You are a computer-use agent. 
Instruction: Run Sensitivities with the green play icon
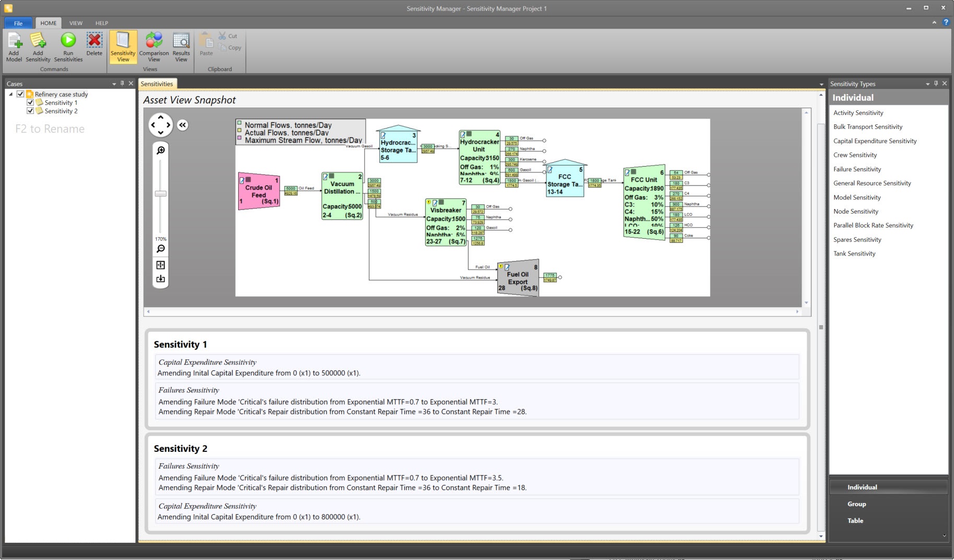pos(68,41)
